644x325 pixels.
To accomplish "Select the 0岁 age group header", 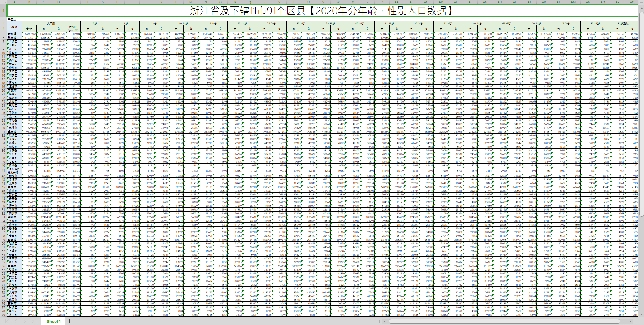I will point(95,23).
